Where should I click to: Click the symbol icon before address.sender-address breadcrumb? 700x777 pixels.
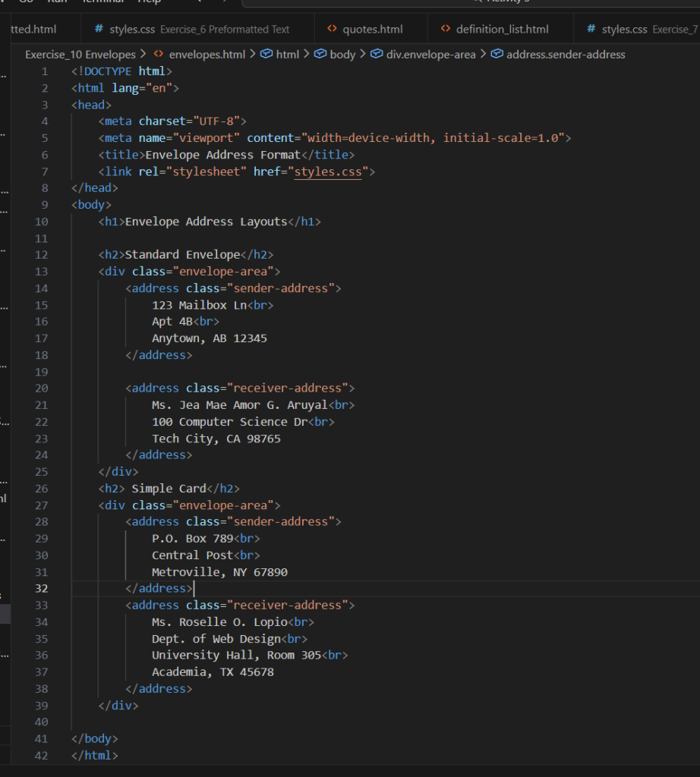click(497, 55)
